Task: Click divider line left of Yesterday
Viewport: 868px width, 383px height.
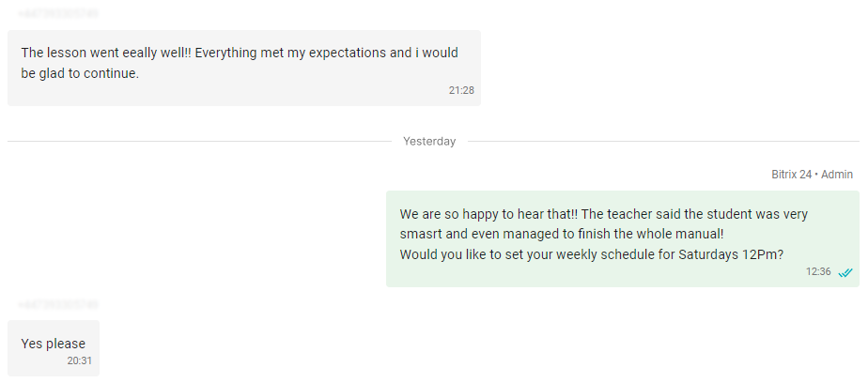Action: tap(199, 141)
